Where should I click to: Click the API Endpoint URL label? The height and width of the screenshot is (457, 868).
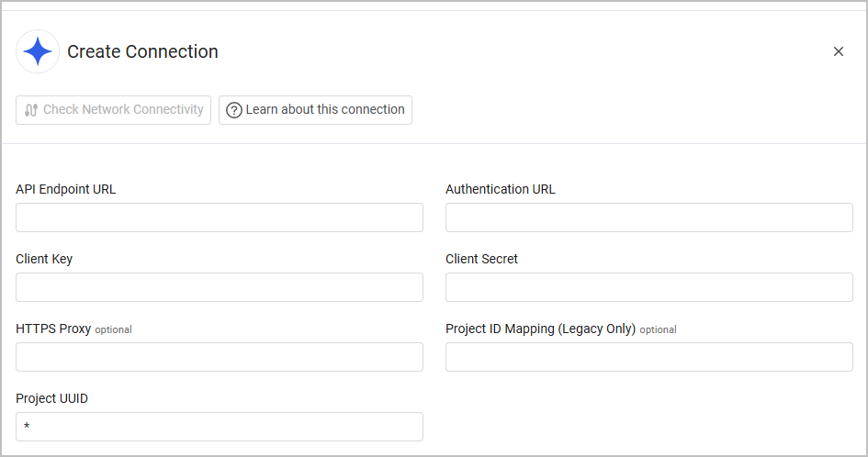pyautogui.click(x=66, y=190)
